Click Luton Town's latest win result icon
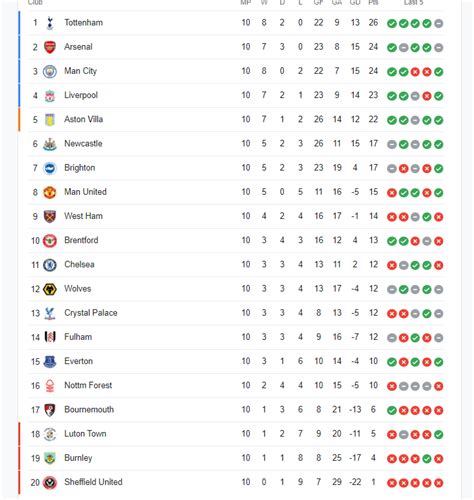Viewport: 474px width, 500px height. pyautogui.click(x=439, y=434)
